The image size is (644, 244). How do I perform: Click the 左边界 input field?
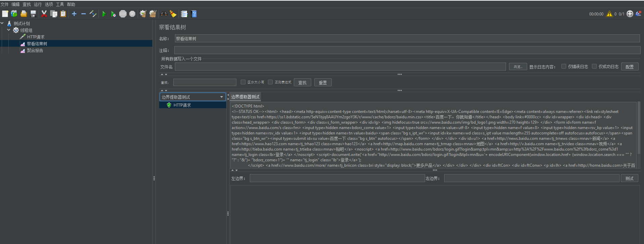point(337,178)
